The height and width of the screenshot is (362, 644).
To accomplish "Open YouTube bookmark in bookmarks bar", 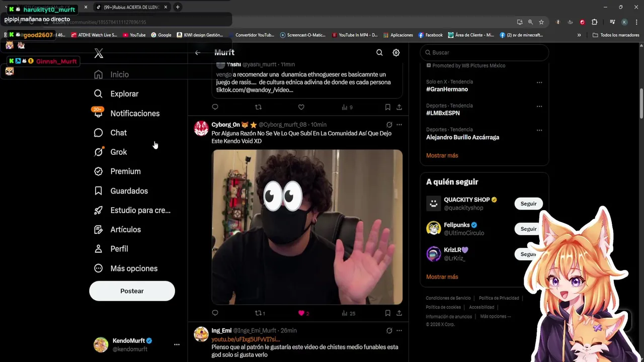I will (x=134, y=35).
